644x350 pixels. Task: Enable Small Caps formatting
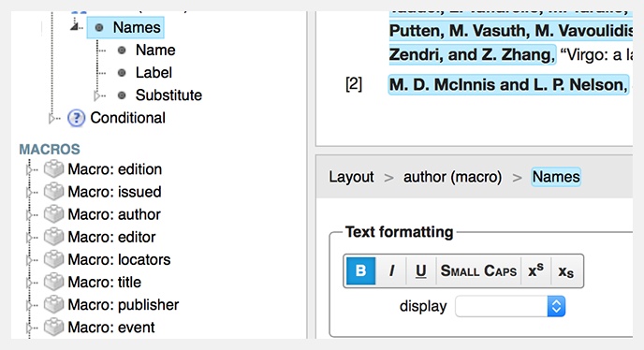tap(478, 270)
